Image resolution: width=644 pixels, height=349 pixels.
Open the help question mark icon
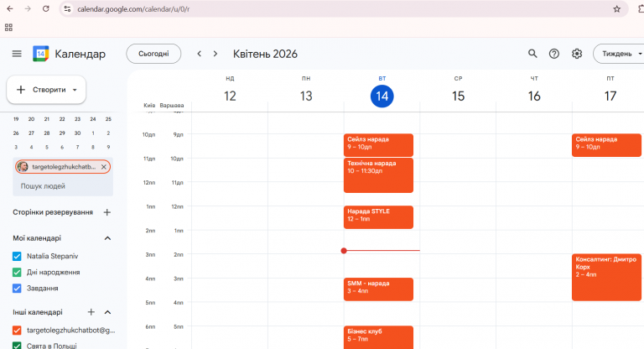(554, 54)
